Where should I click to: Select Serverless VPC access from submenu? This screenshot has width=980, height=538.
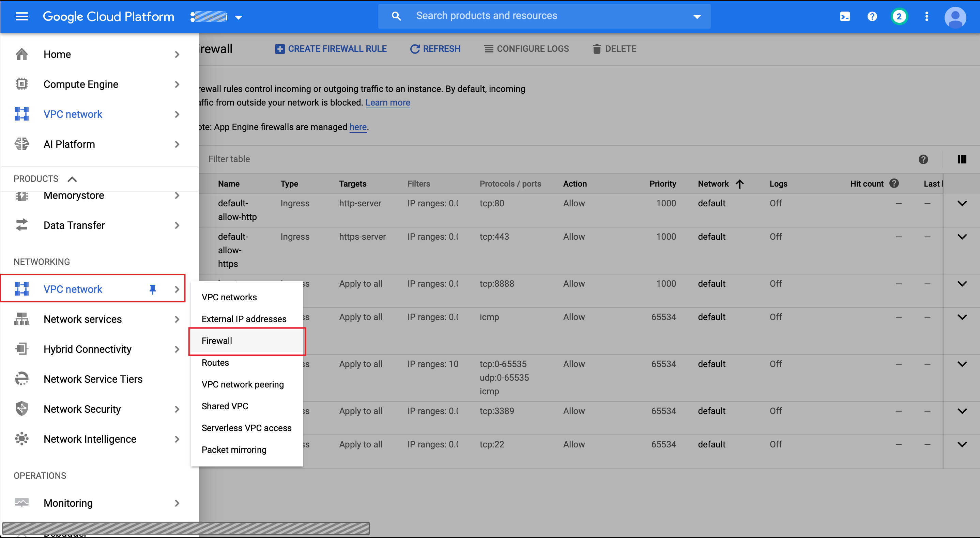click(x=246, y=428)
